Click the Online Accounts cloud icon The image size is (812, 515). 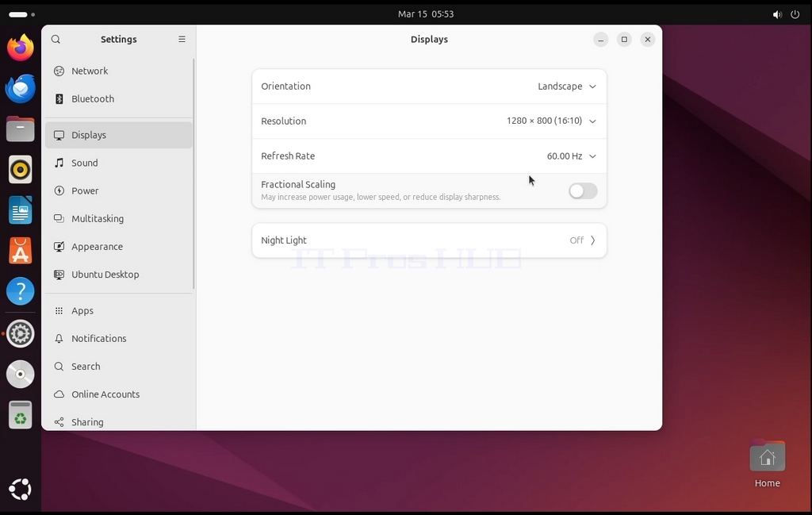(x=59, y=394)
